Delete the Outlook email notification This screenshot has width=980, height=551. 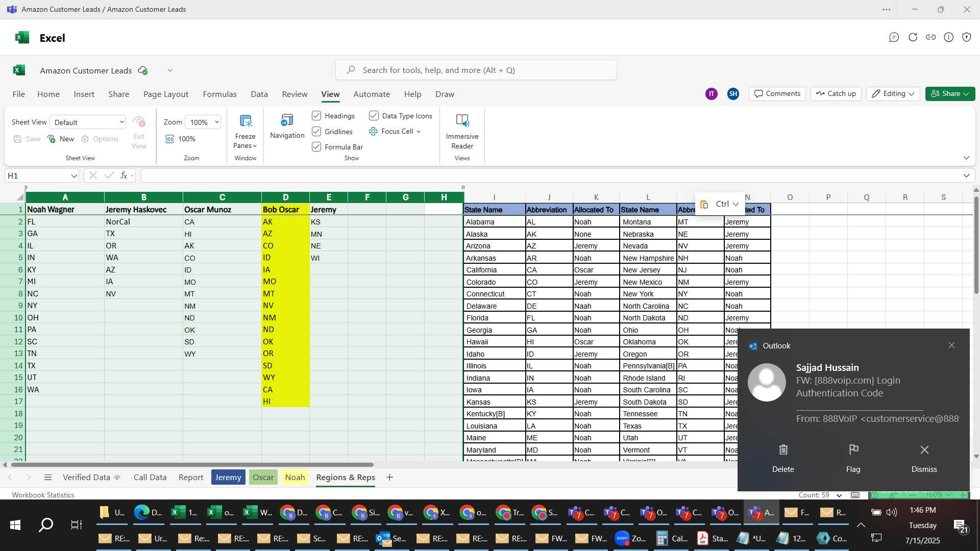[783, 458]
